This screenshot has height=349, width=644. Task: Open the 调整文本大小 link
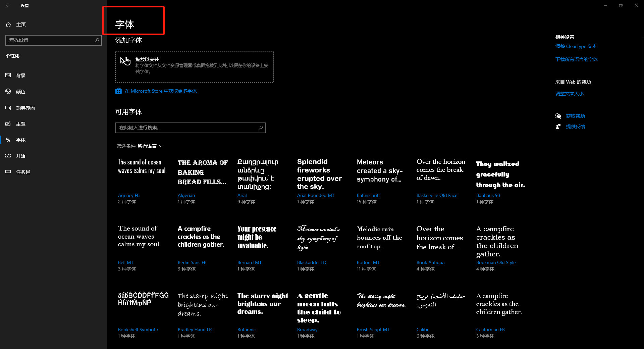point(569,94)
